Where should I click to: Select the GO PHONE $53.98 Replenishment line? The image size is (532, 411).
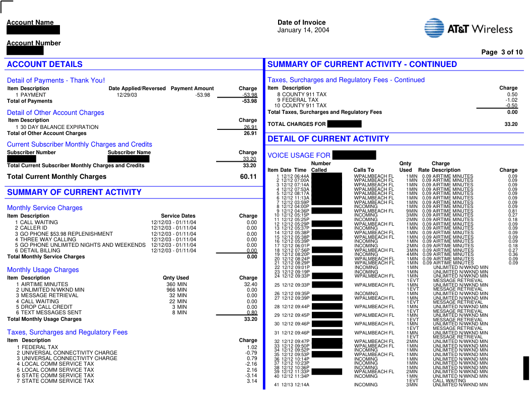(x=63, y=234)
